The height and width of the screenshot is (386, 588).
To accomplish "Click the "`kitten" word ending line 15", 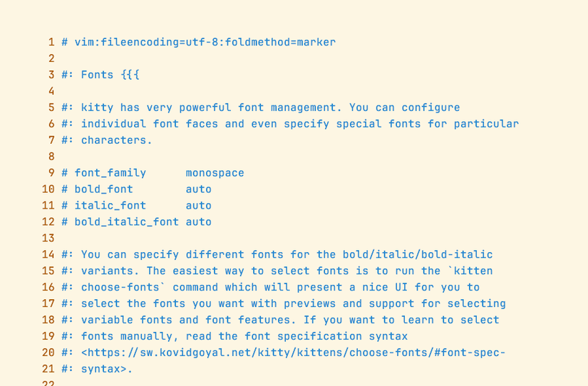I will click(x=470, y=271).
